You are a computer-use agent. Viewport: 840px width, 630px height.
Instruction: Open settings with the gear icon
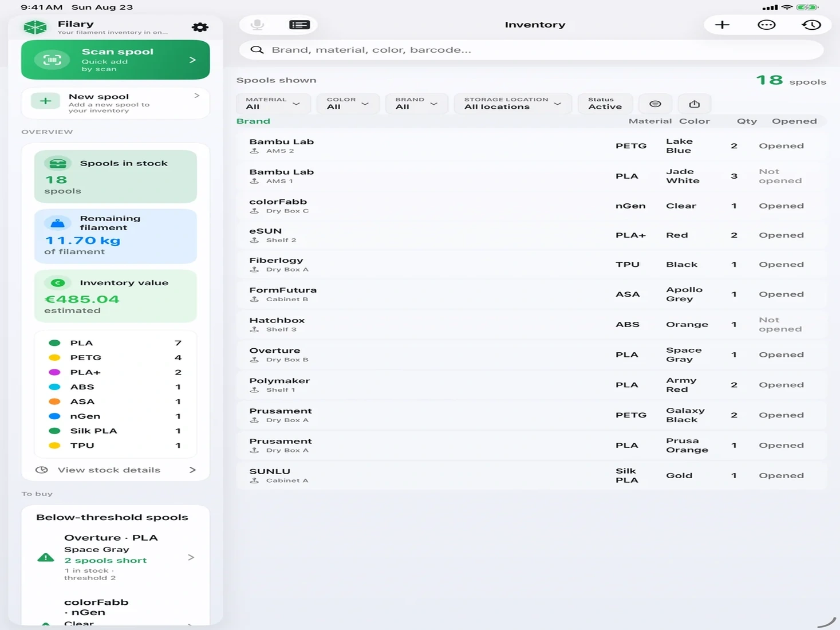tap(200, 27)
